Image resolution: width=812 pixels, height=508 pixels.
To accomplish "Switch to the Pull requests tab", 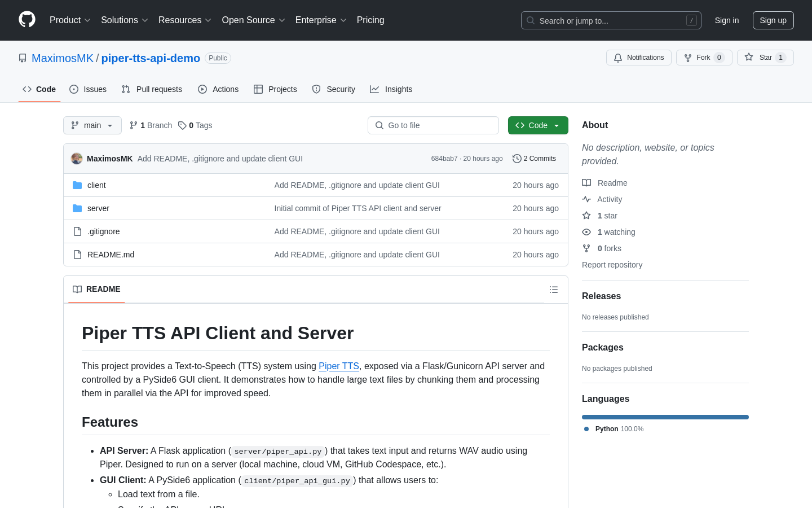I will 152,89.
